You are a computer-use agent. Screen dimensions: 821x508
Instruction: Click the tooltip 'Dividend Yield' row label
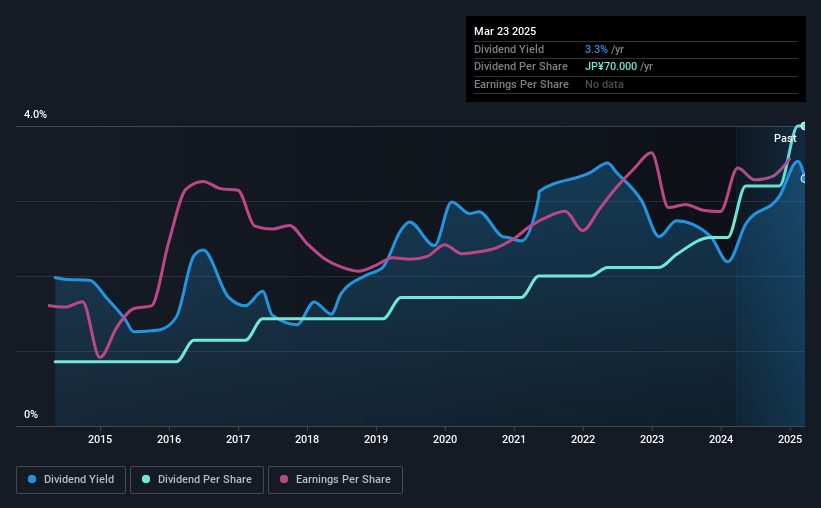pyautogui.click(x=509, y=49)
